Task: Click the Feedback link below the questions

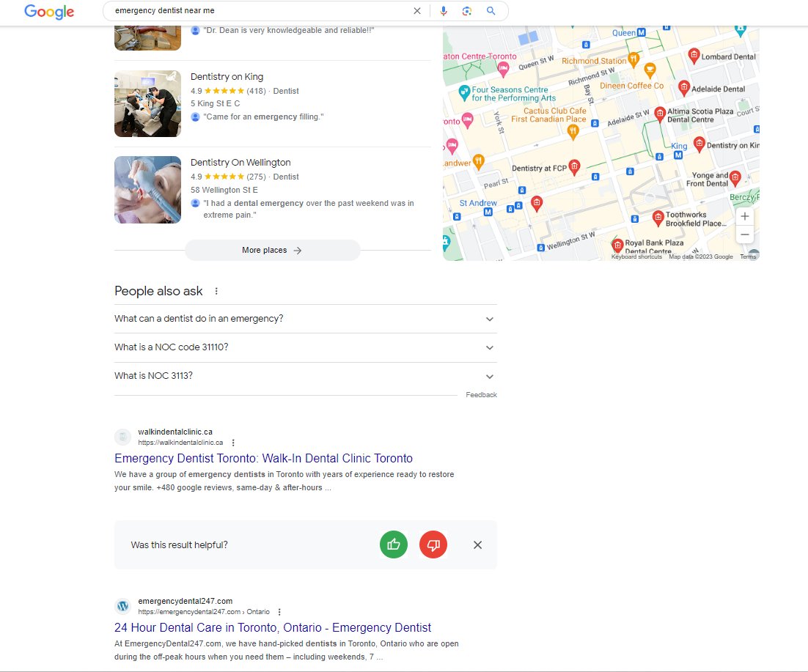Action: point(481,395)
